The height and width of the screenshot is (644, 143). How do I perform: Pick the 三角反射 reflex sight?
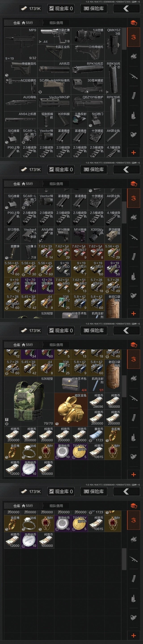(80, 119)
